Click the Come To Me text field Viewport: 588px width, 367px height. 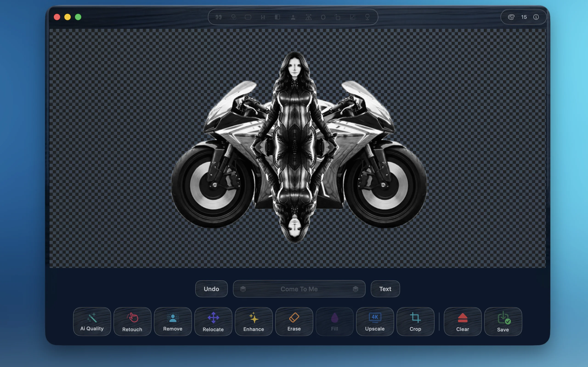coord(299,289)
